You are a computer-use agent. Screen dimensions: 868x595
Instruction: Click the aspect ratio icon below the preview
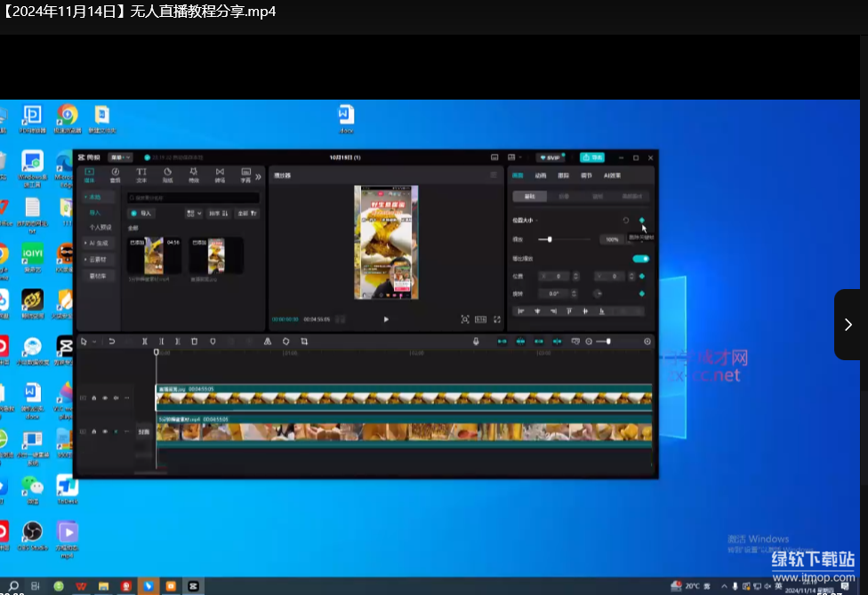tap(480, 319)
